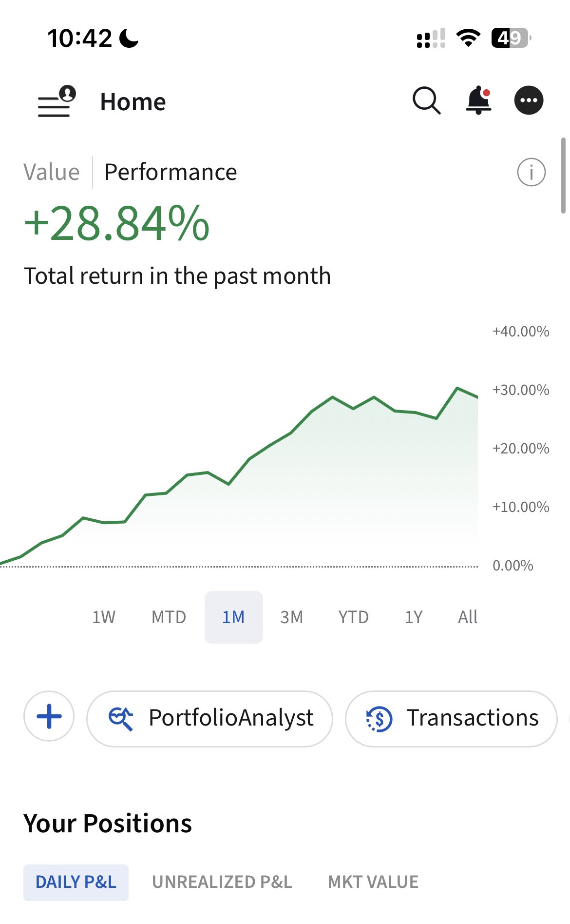Open Transactions
570x924 pixels.
[451, 718]
